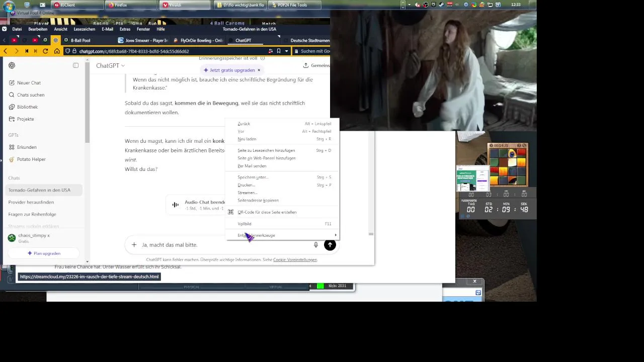Choose Speichern unter... in the context menu

click(283, 177)
